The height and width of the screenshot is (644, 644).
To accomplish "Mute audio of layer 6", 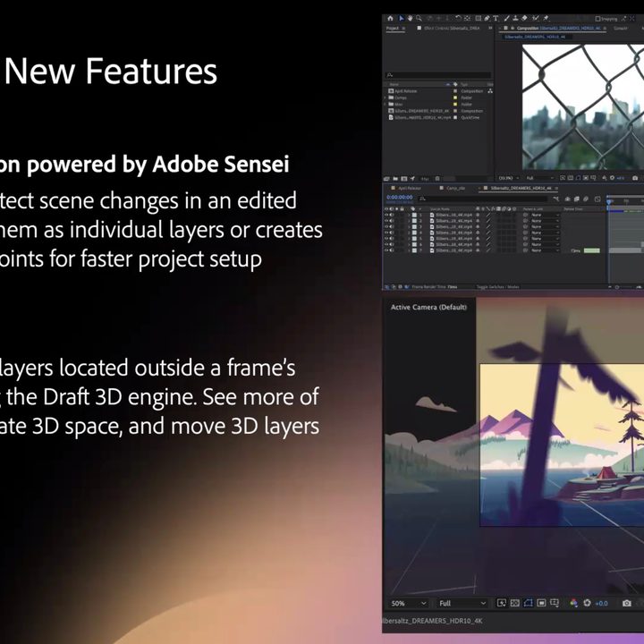I will (x=392, y=244).
